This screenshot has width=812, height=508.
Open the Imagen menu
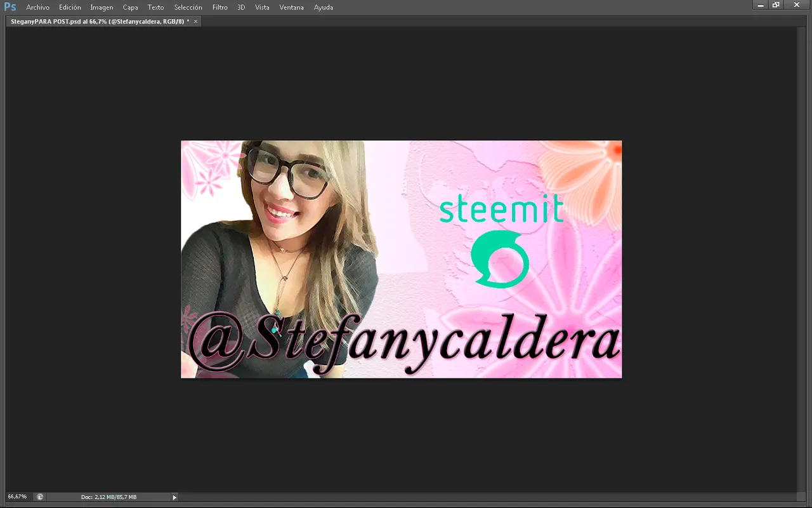101,7
